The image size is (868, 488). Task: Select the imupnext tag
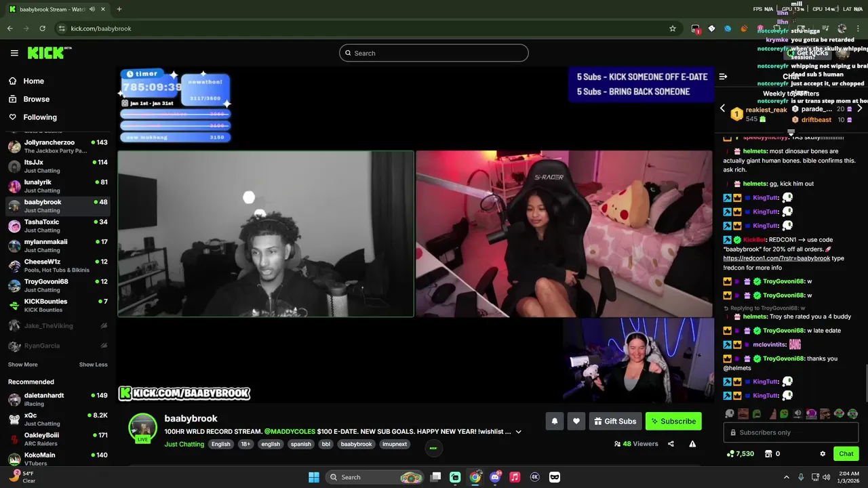click(395, 444)
